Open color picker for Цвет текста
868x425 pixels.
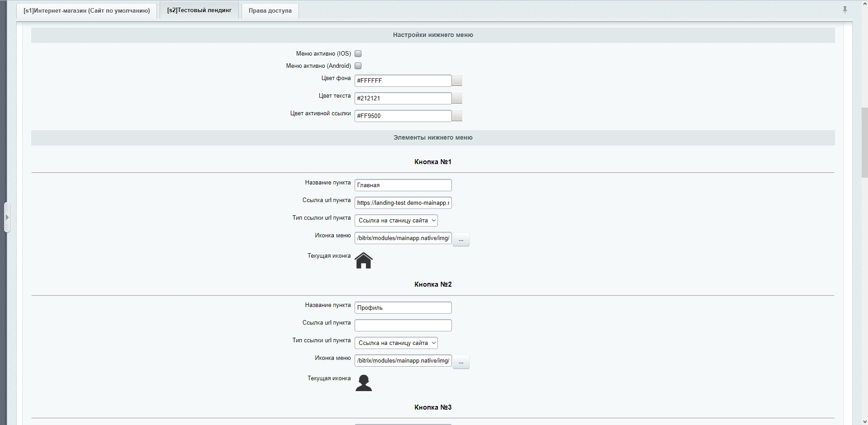point(457,98)
